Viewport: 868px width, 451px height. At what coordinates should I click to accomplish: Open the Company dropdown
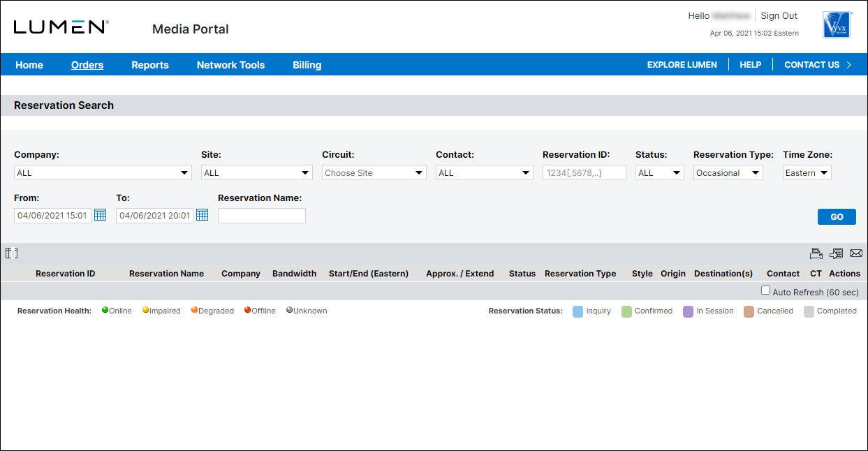[x=103, y=172]
